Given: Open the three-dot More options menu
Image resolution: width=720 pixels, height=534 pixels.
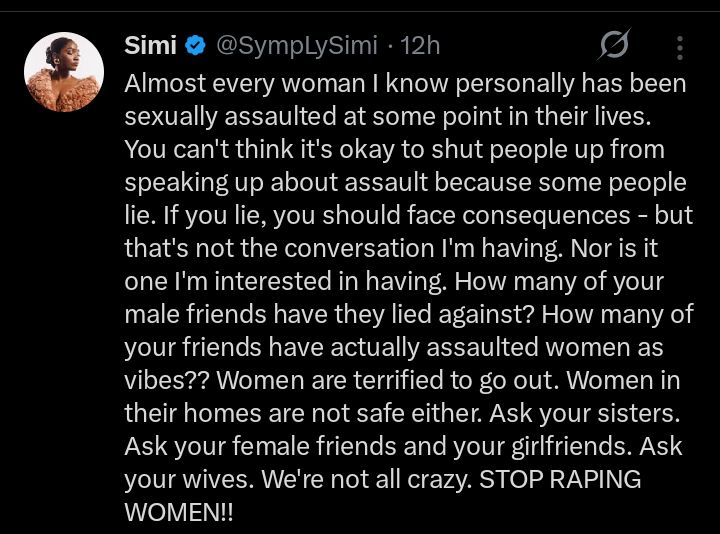Looking at the screenshot, I should 681,47.
